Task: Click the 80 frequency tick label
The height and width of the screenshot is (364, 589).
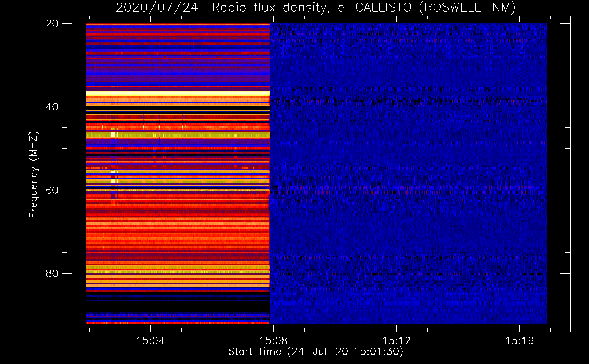Action: [52, 273]
